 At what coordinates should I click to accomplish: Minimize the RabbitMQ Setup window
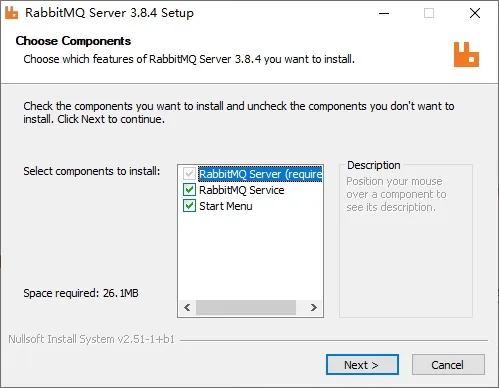click(x=384, y=13)
